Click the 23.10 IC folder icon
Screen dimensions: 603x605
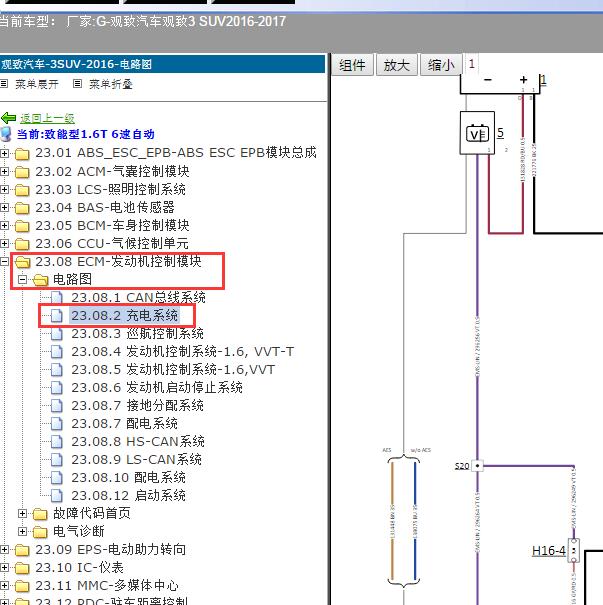click(x=22, y=568)
